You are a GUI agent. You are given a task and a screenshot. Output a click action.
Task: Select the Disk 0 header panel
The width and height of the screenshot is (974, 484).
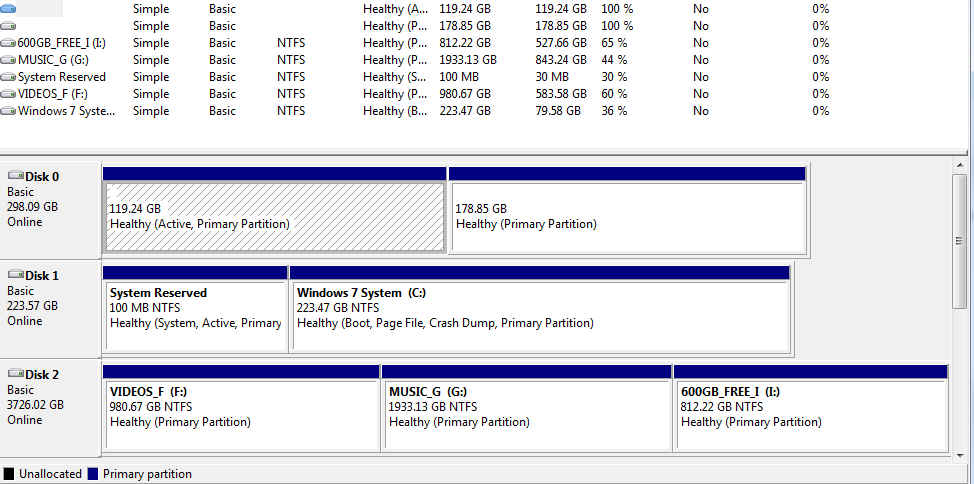(50, 211)
